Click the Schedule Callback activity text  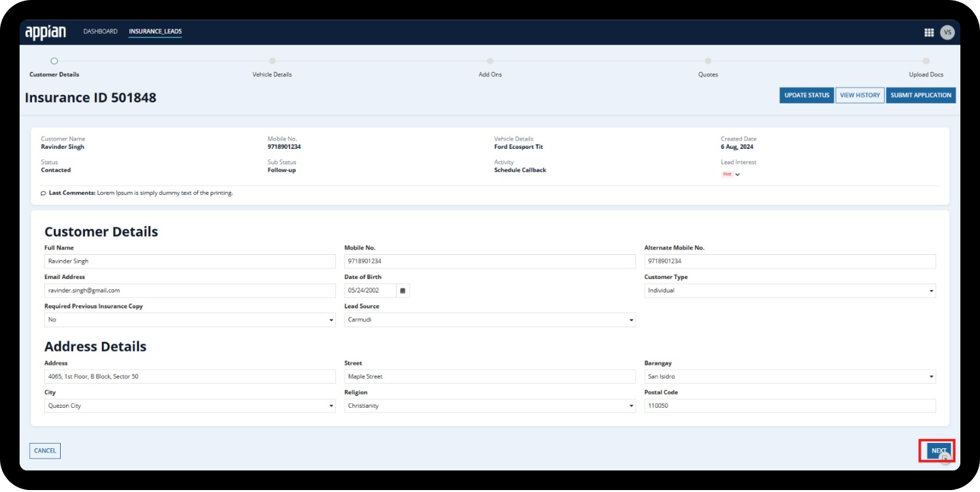pos(520,170)
